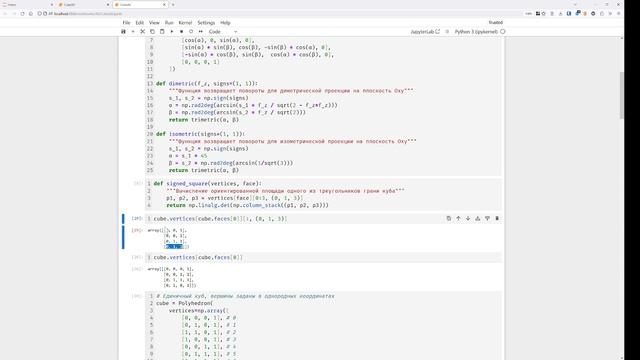The image size is (640, 360).
Task: Open the Settings menu
Action: [x=206, y=23]
